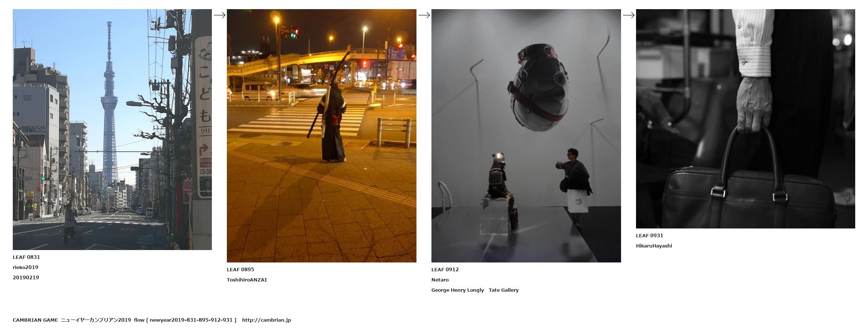Screen dimensions: 868x329
Task: Click the arrow before the briefcase photo
Action: [629, 15]
